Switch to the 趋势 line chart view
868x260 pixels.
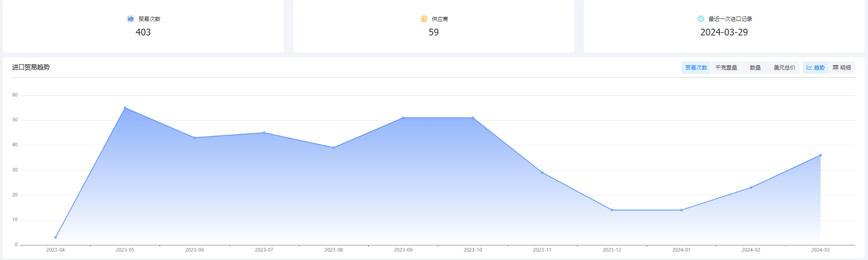815,68
